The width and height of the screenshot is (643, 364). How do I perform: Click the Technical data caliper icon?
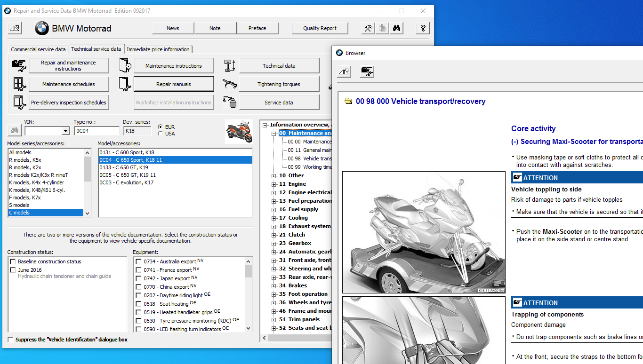pyautogui.click(x=230, y=66)
